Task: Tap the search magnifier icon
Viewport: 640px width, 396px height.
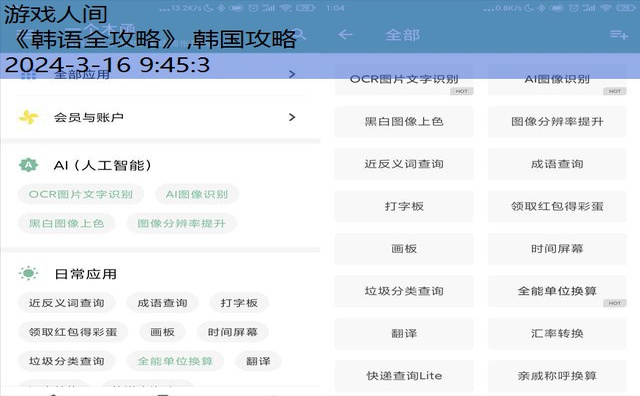Action: [299, 34]
